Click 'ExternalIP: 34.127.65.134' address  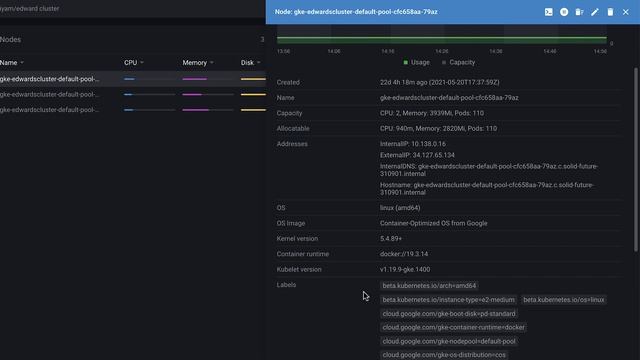(417, 155)
